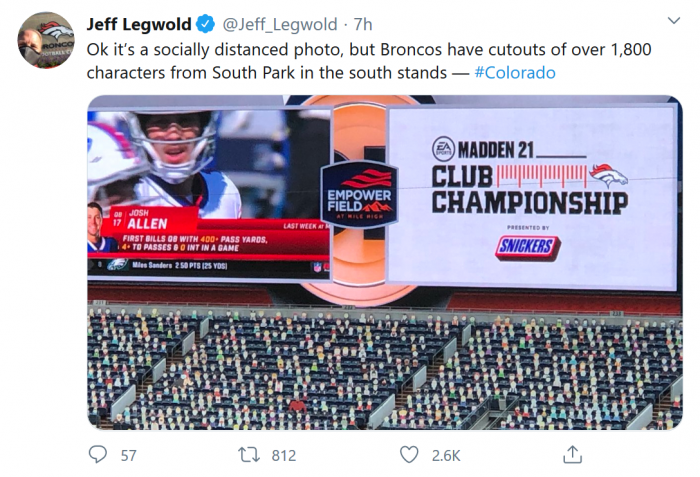
Task: Like the tweet with the heart icon
Action: 409,454
